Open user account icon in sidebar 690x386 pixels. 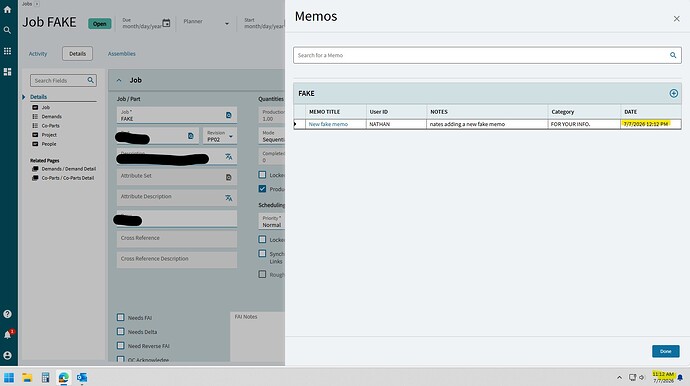point(7,355)
